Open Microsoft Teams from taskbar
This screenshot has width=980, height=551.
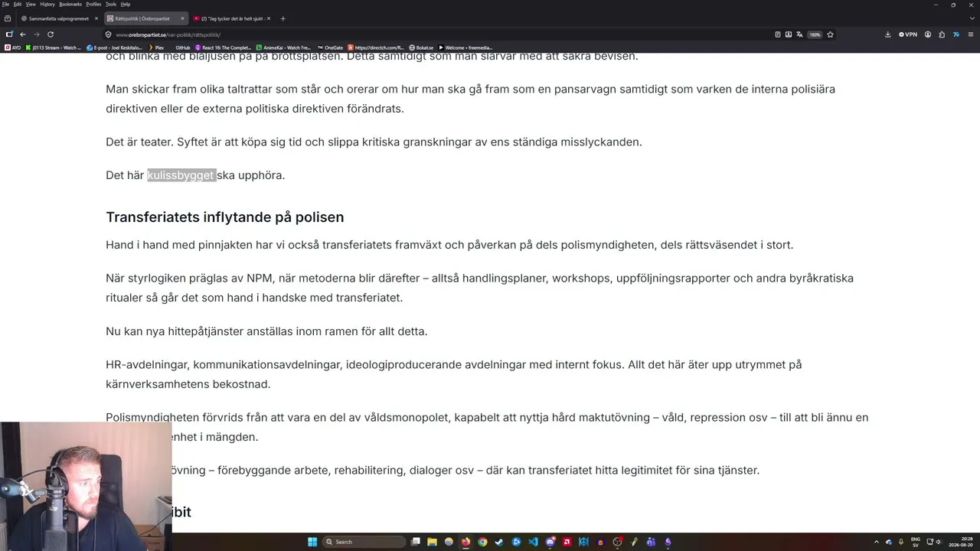tap(651, 542)
